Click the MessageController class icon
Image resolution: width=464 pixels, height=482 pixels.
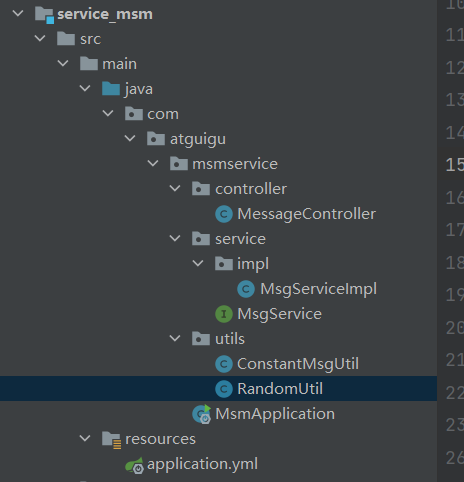tap(224, 214)
